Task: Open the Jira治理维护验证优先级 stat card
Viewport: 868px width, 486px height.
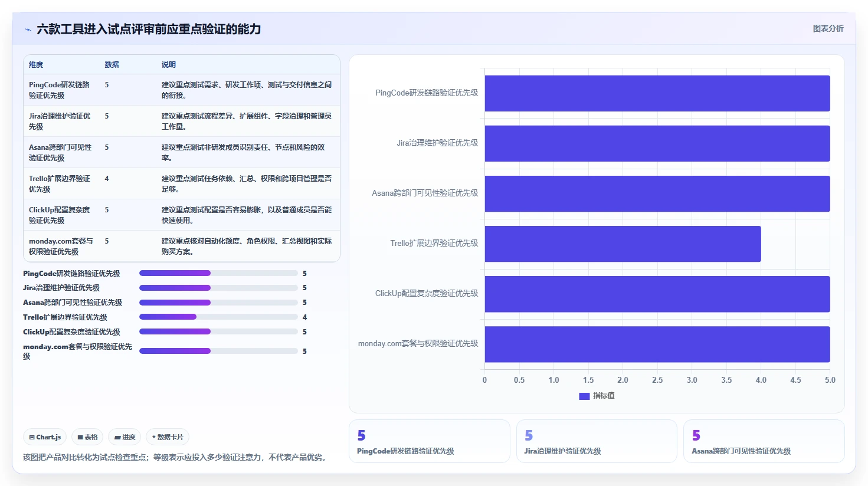Action: point(597,441)
